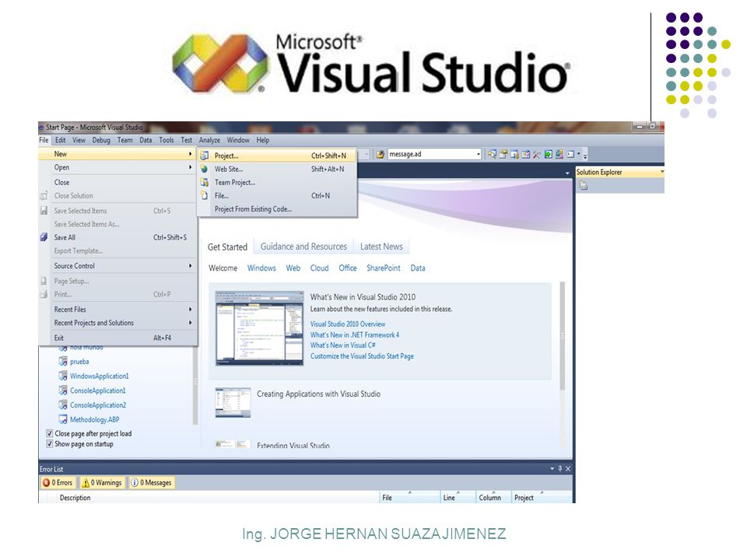Expand the New submenu arrow
This screenshot has height=560, width=747.
[x=190, y=154]
